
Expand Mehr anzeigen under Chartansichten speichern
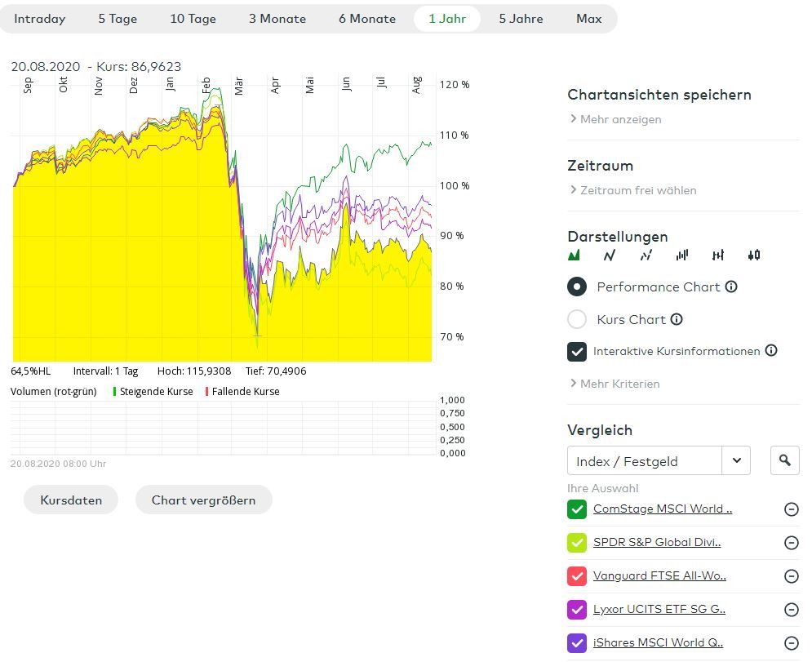[x=619, y=119]
